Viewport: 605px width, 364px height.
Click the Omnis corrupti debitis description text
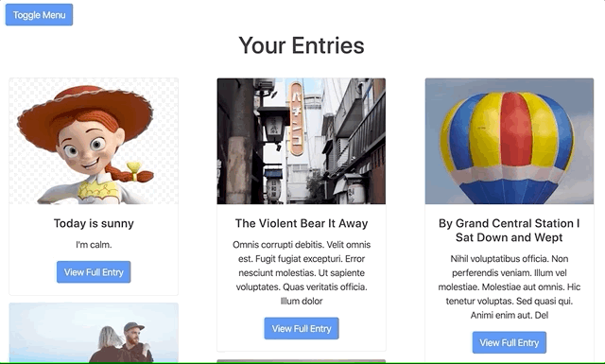click(x=302, y=273)
